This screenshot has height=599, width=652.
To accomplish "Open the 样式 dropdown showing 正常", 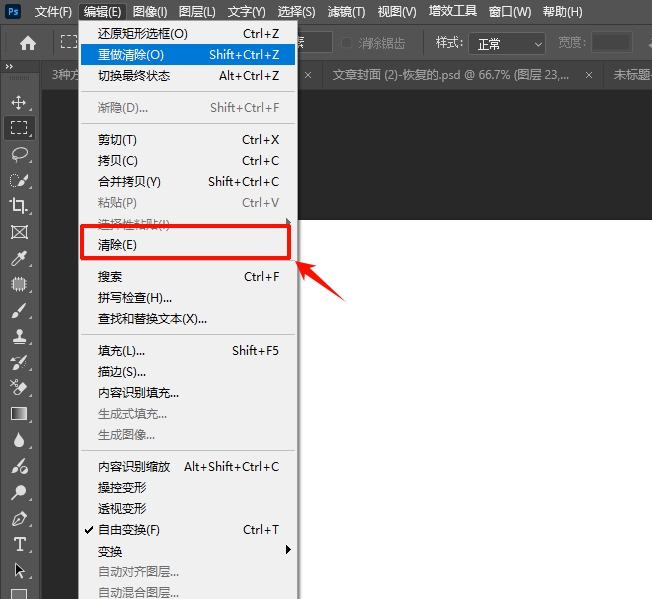I will (508, 44).
